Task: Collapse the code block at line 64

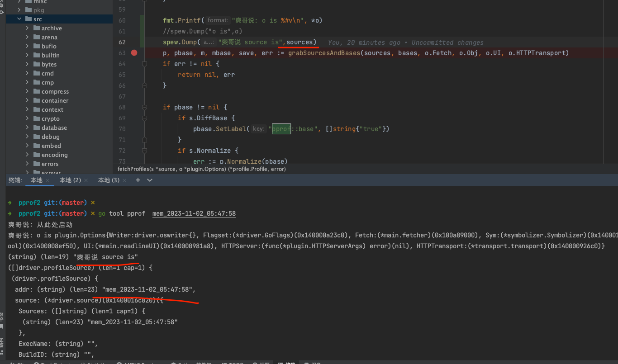Action: pos(144,64)
